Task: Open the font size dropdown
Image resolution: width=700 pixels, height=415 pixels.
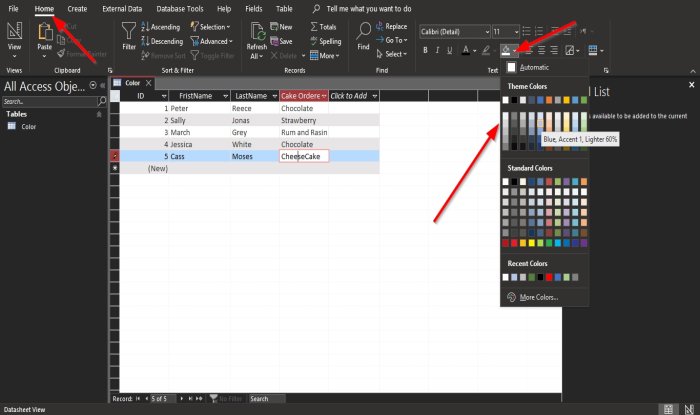Action: coord(503,31)
